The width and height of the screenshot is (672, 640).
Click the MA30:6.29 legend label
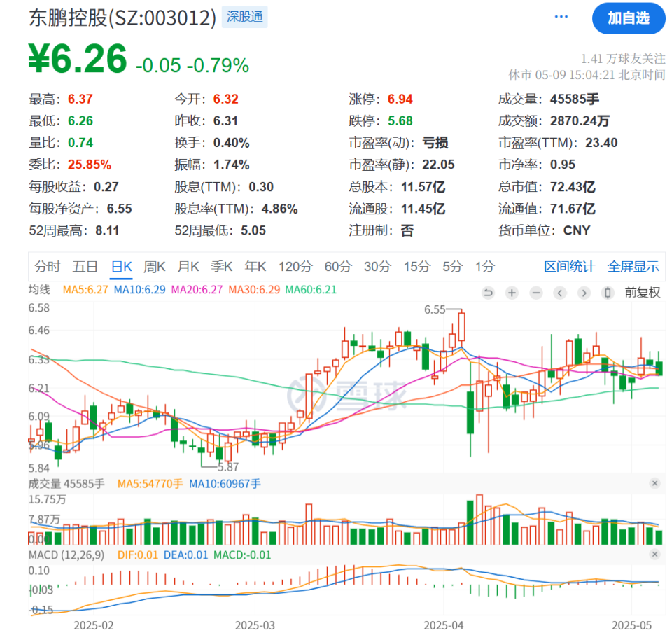[254, 290]
